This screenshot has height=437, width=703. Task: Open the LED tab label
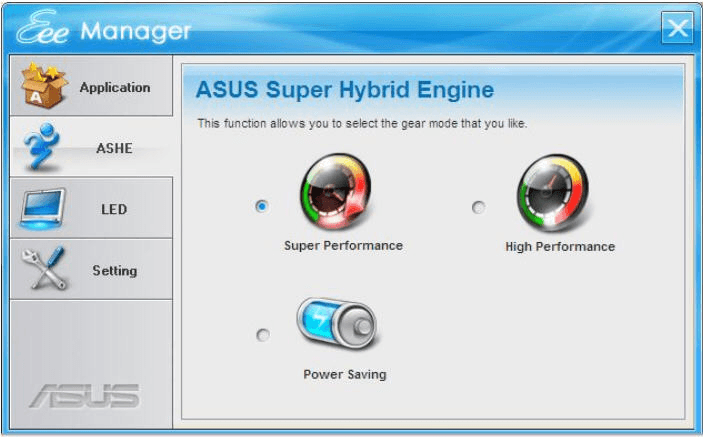tap(114, 209)
